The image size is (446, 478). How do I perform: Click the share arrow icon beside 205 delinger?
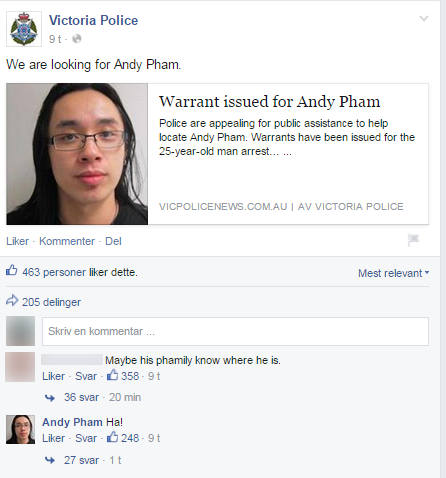[12, 300]
